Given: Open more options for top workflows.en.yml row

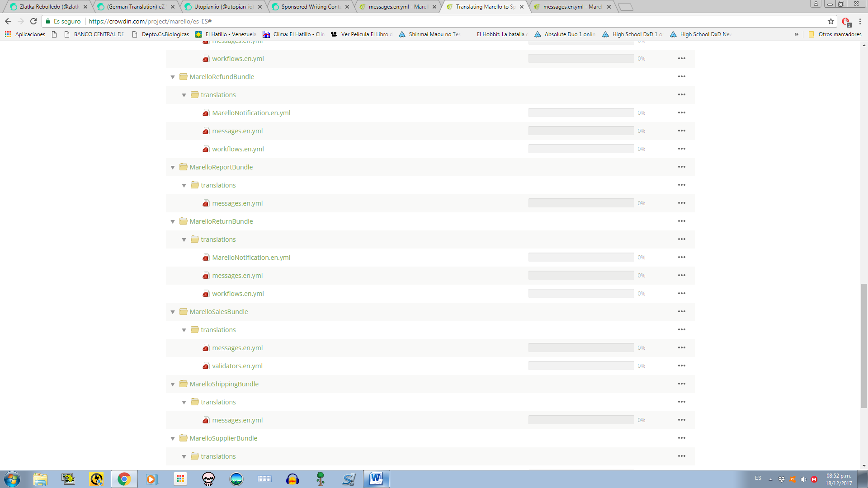Looking at the screenshot, I should pos(682,58).
